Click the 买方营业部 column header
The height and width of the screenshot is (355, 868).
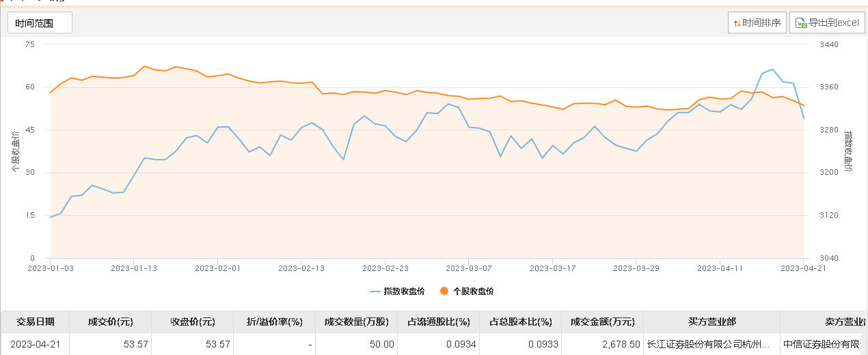pos(711,322)
